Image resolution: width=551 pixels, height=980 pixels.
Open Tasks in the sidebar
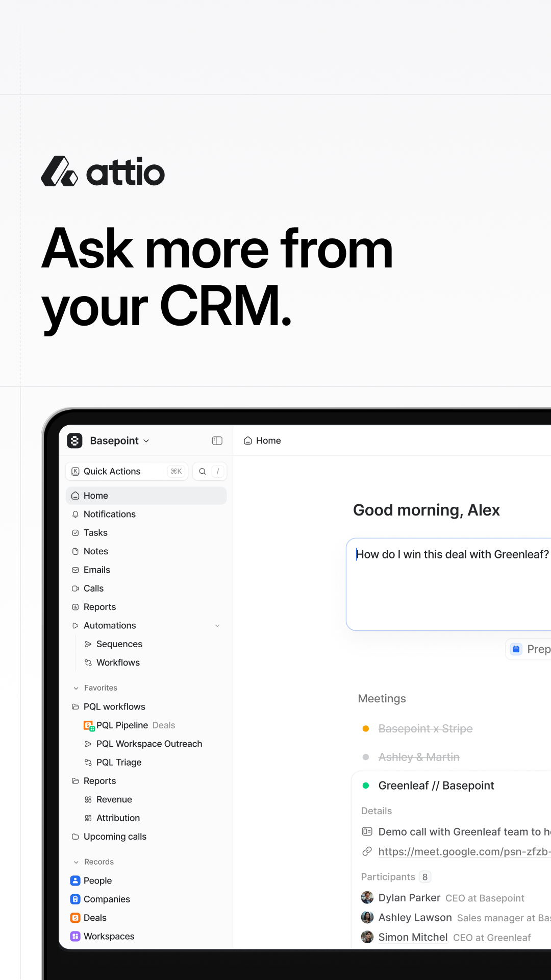point(146,533)
